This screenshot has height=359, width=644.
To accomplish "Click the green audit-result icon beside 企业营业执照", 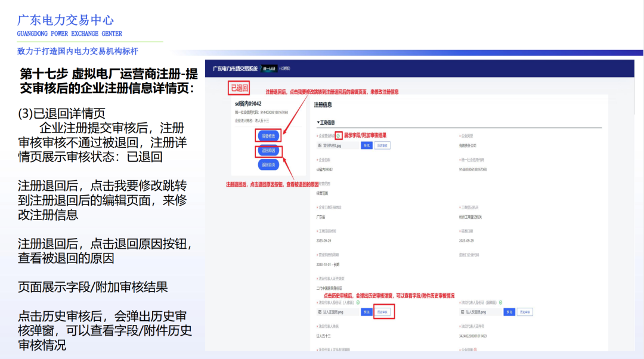I will tap(338, 135).
